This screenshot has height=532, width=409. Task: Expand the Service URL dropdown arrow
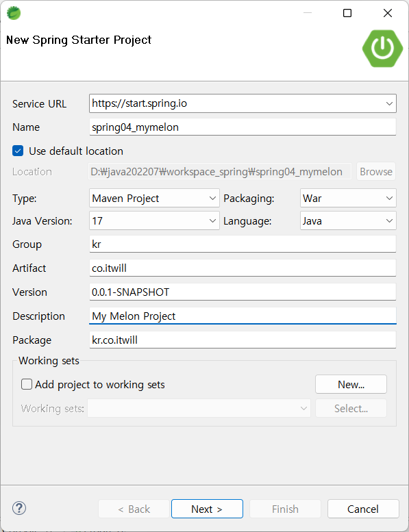tap(389, 103)
